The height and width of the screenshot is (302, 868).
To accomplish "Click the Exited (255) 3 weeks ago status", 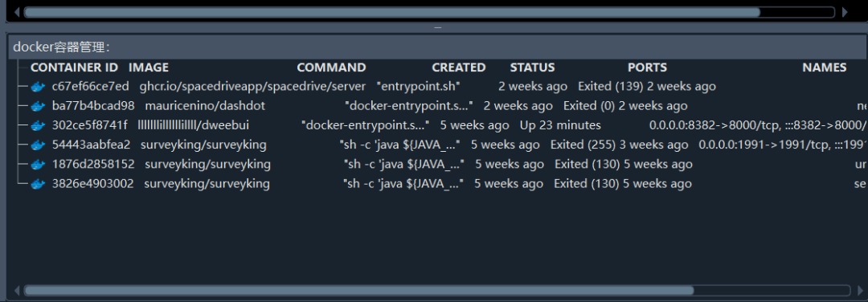I will (x=620, y=145).
